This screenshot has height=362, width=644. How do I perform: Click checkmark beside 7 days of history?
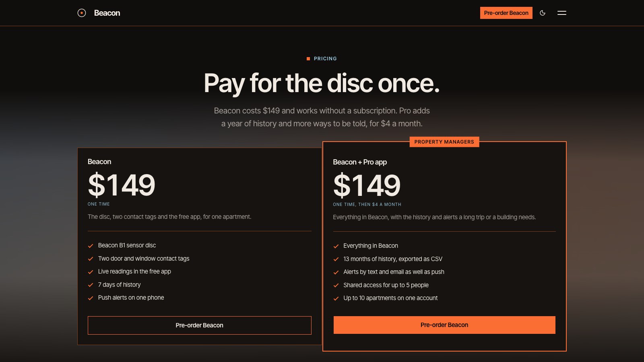coord(91,285)
